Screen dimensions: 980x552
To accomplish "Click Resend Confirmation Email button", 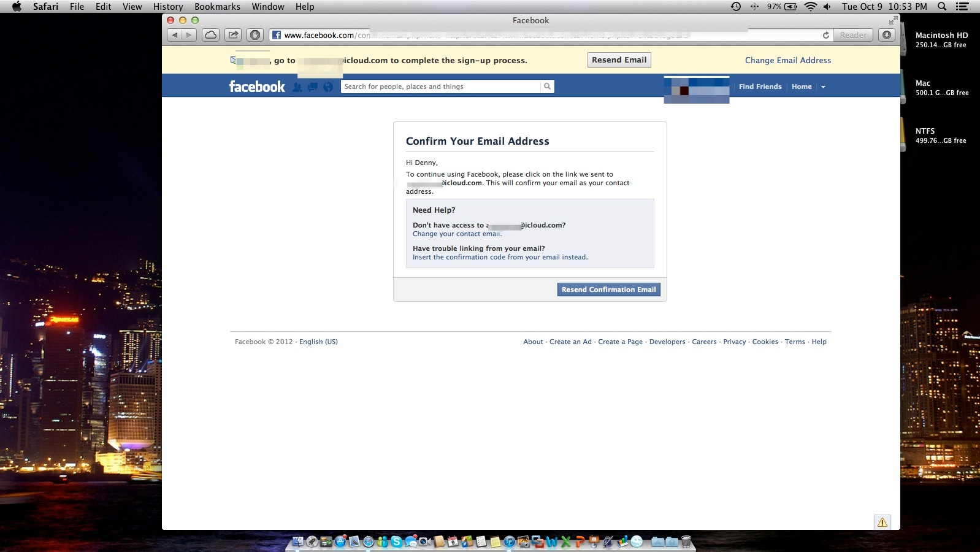I will coord(608,289).
